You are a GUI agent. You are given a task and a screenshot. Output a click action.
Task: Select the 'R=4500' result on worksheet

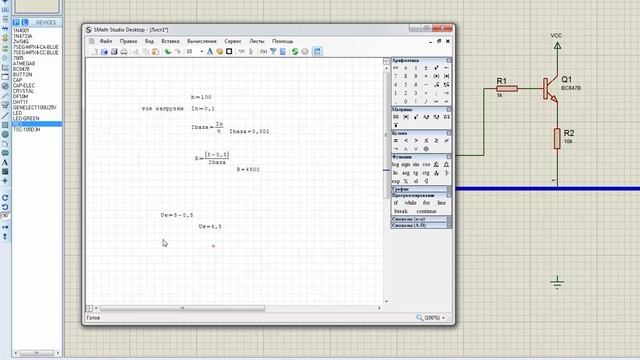[x=248, y=169]
